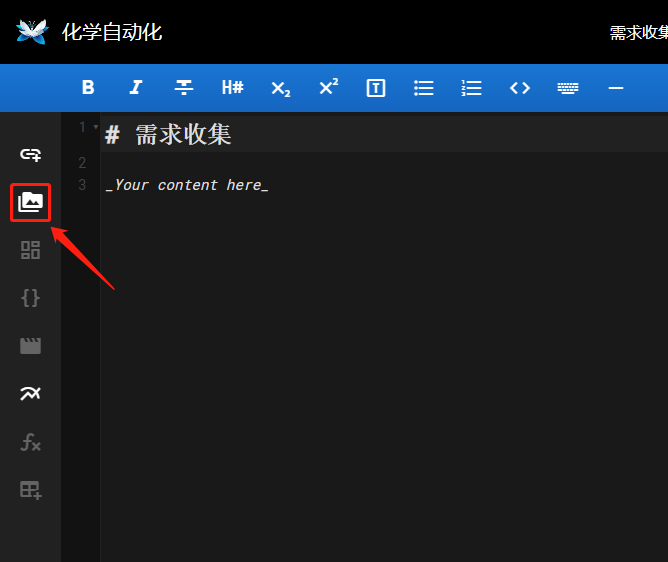Screen dimensions: 668x562
Task: Apply italic formatting
Action: (x=136, y=88)
